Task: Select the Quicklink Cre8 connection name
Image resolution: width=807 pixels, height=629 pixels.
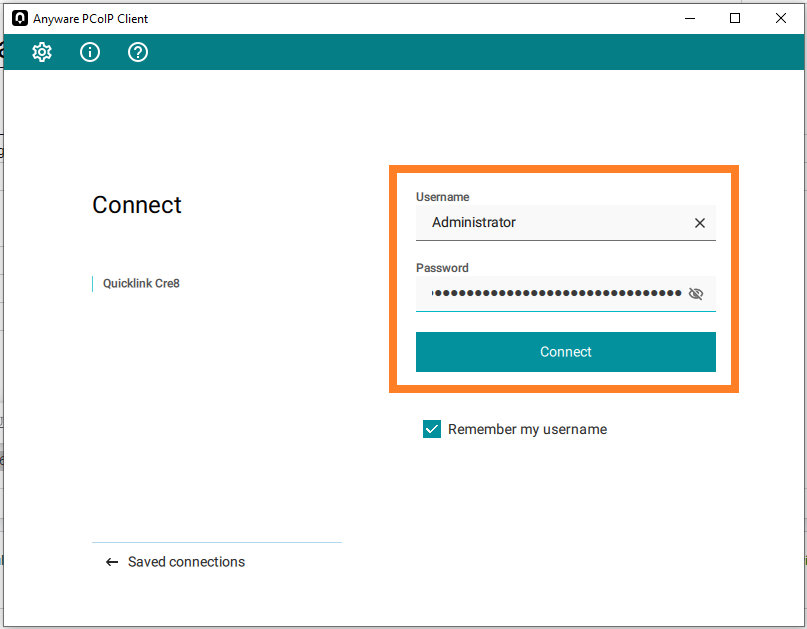Action: pyautogui.click(x=141, y=284)
